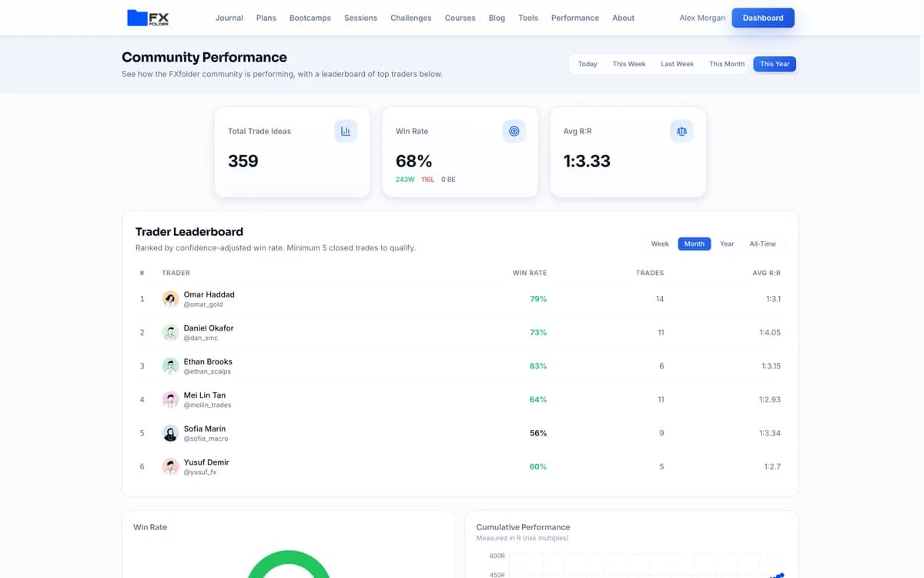Open the Journal menu item
This screenshot has height=578, width=924.
point(229,18)
